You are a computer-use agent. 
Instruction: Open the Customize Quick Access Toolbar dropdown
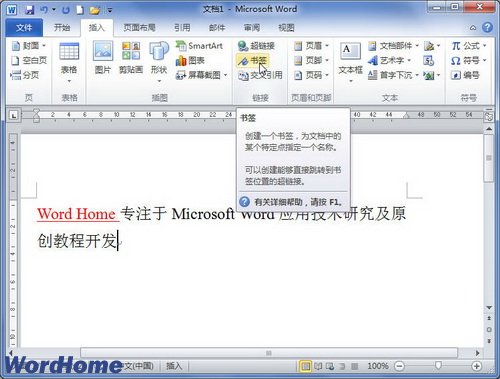click(110, 10)
